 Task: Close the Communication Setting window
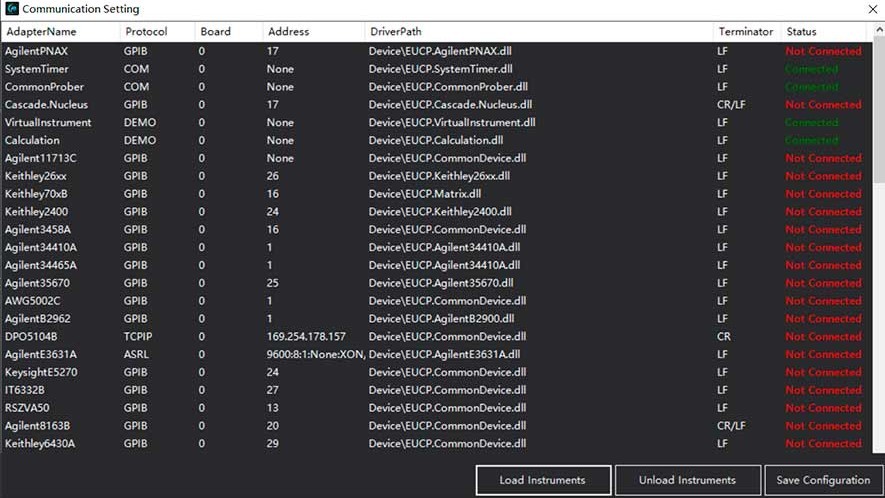(x=873, y=9)
